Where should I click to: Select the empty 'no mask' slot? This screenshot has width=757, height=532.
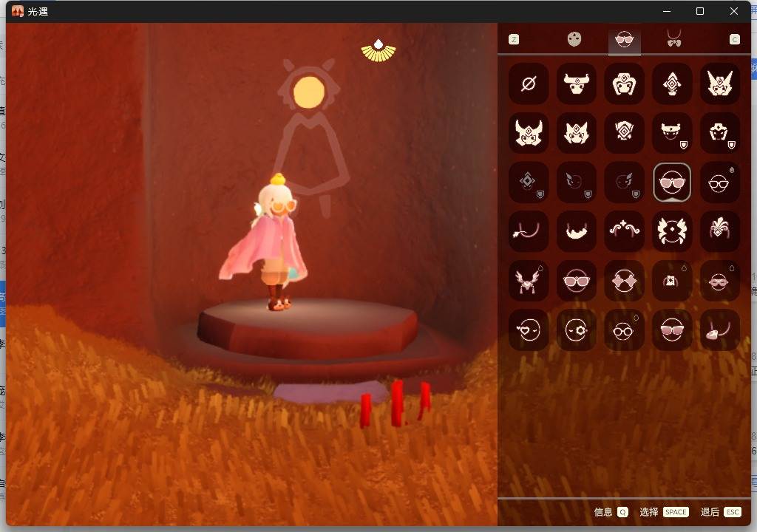pos(529,83)
